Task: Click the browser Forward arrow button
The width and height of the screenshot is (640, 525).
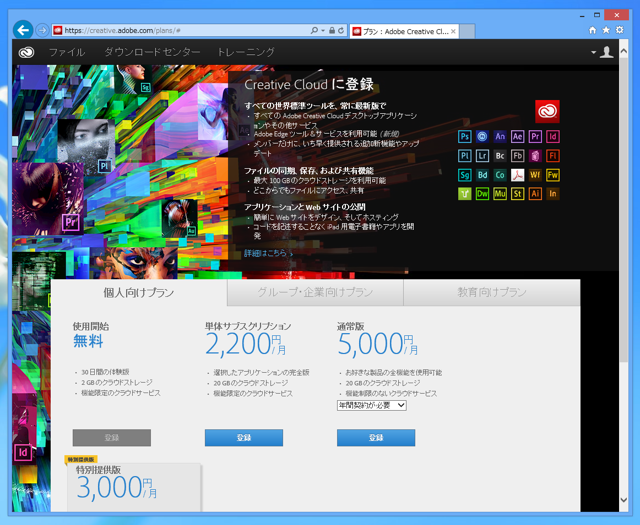Action: [x=42, y=30]
